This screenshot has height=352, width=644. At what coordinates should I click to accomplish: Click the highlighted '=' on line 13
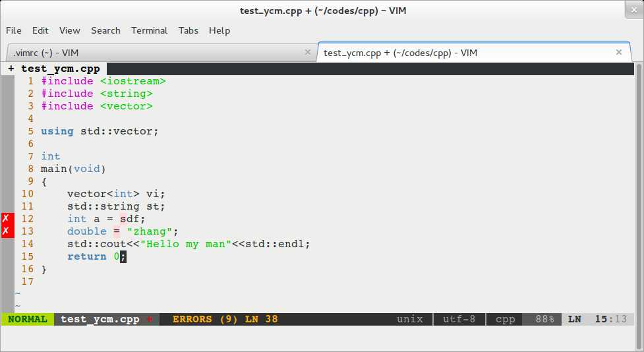(x=117, y=231)
